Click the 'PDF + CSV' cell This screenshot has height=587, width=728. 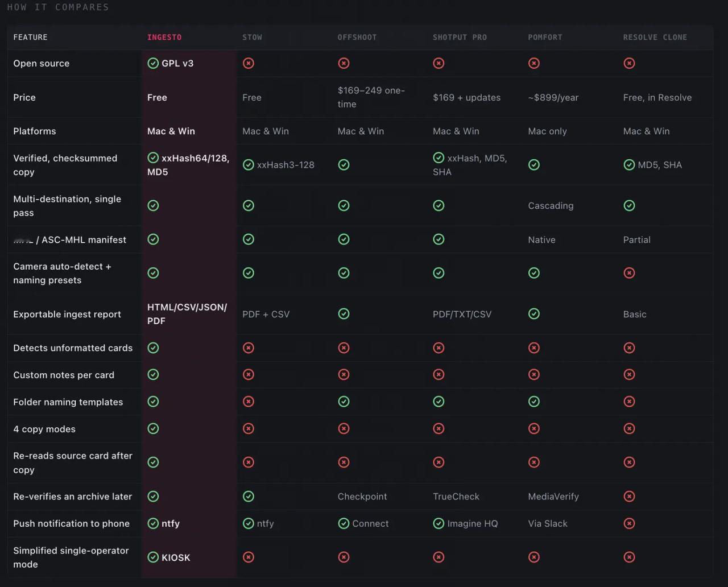(266, 314)
